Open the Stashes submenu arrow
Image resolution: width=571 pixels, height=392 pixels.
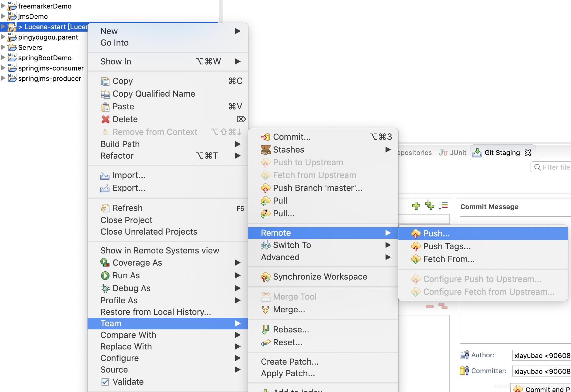(388, 150)
